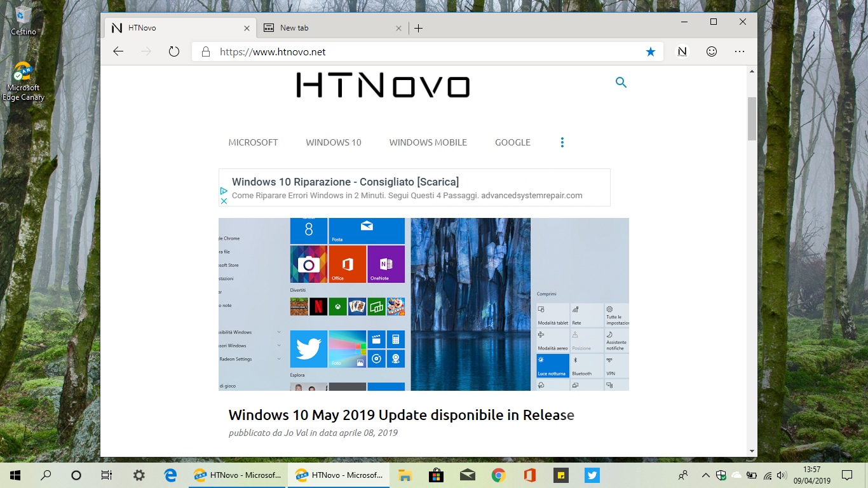Send feedback with the smiley icon
Screen dimensions: 868x488
(712, 51)
